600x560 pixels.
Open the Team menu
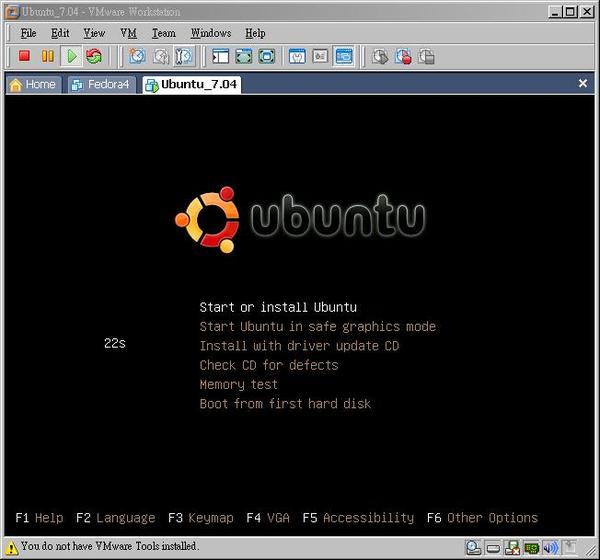[x=164, y=33]
